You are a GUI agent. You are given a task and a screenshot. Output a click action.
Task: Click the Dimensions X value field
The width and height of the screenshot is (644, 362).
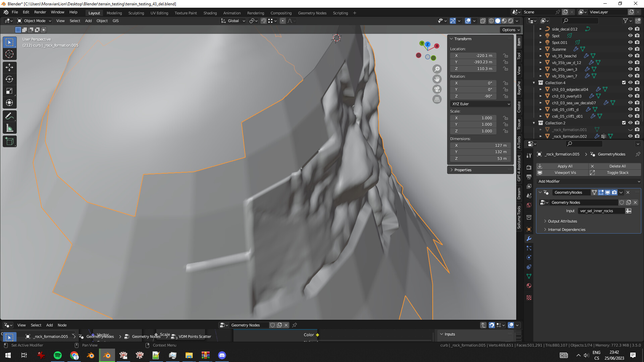[480, 145]
